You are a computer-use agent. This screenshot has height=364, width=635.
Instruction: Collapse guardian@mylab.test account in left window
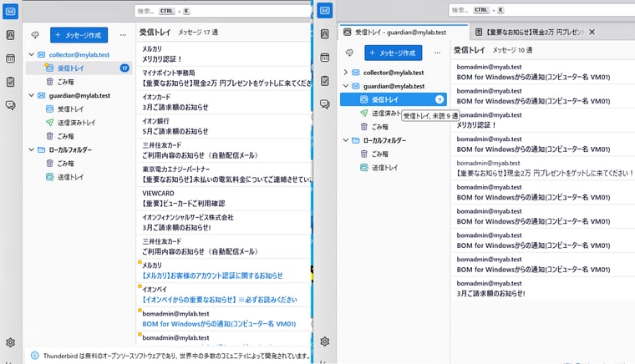tap(31, 95)
